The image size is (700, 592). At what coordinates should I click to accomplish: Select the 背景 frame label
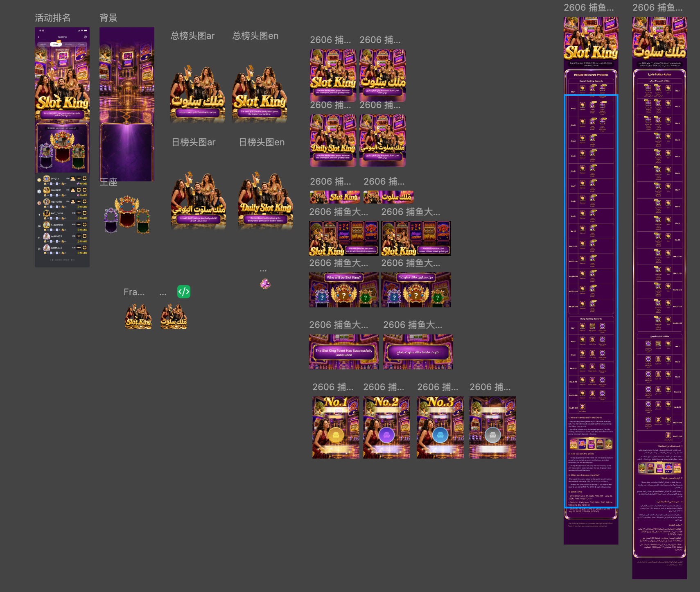pos(108,18)
